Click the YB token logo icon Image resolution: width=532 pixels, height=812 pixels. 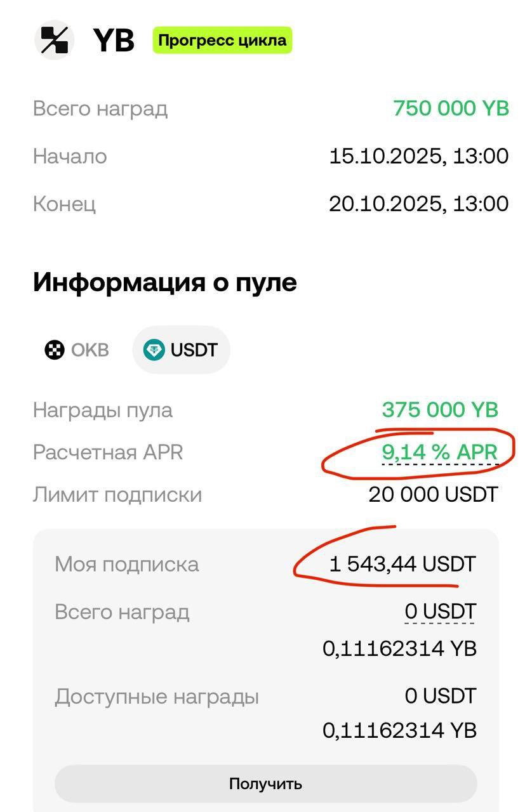tap(54, 40)
